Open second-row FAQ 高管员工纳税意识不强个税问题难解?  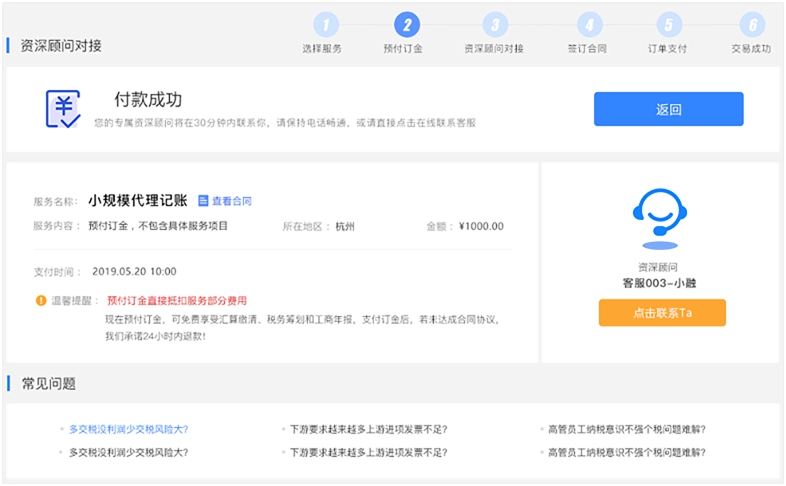pos(627,452)
